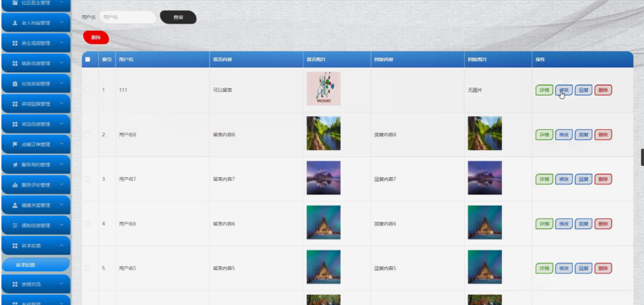Screen dimensions: 644x305
Task: Open 详情 for row 111
Action: point(544,90)
